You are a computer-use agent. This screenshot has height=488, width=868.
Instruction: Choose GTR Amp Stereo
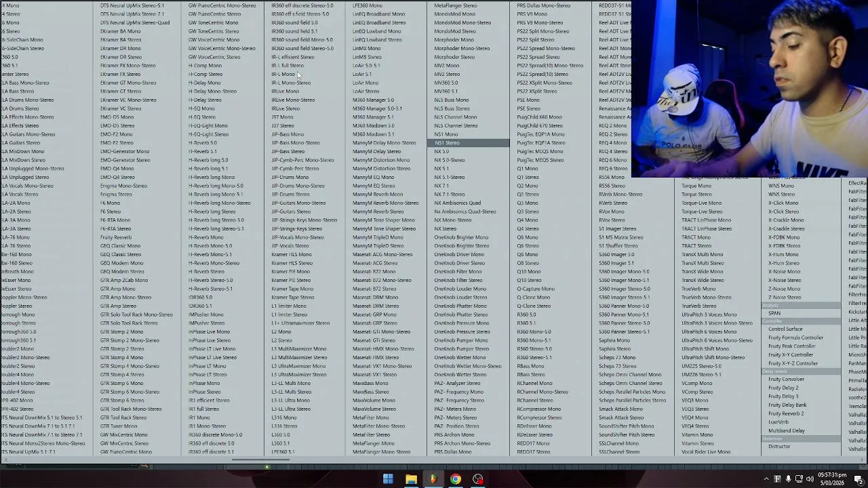118,306
